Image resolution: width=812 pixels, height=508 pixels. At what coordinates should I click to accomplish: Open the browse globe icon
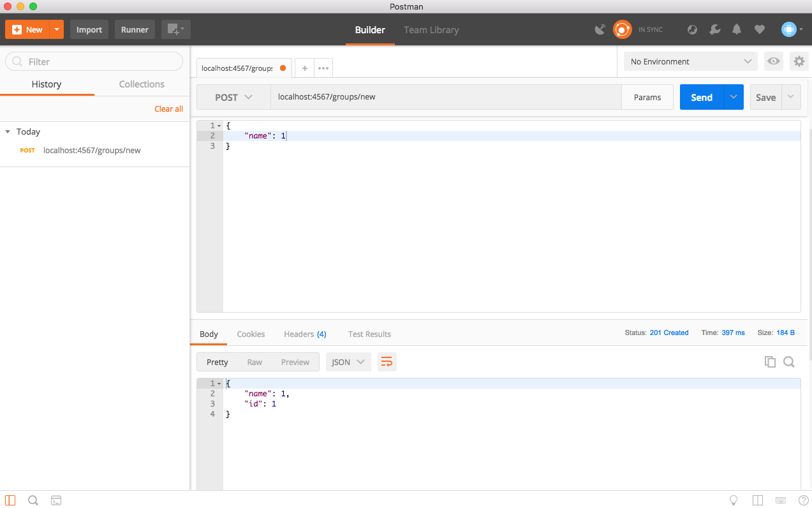[x=692, y=29]
